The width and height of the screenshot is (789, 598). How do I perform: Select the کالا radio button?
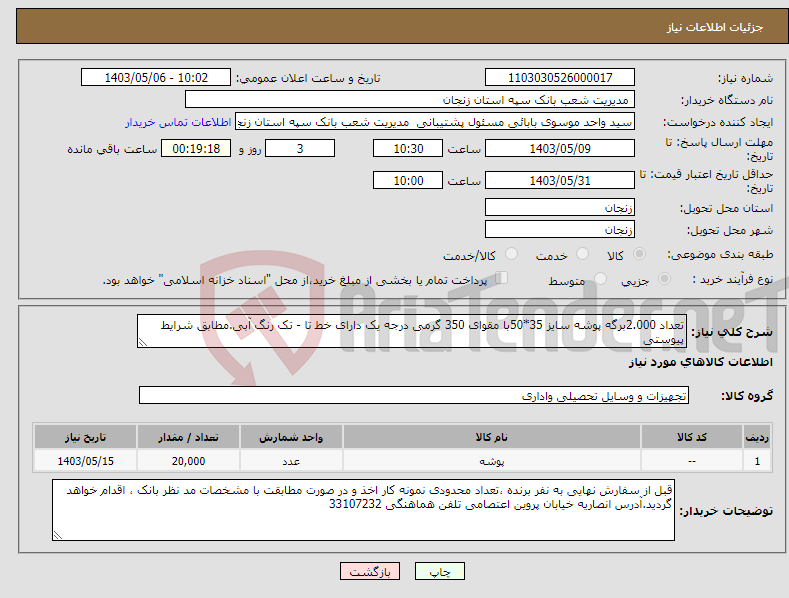(639, 254)
